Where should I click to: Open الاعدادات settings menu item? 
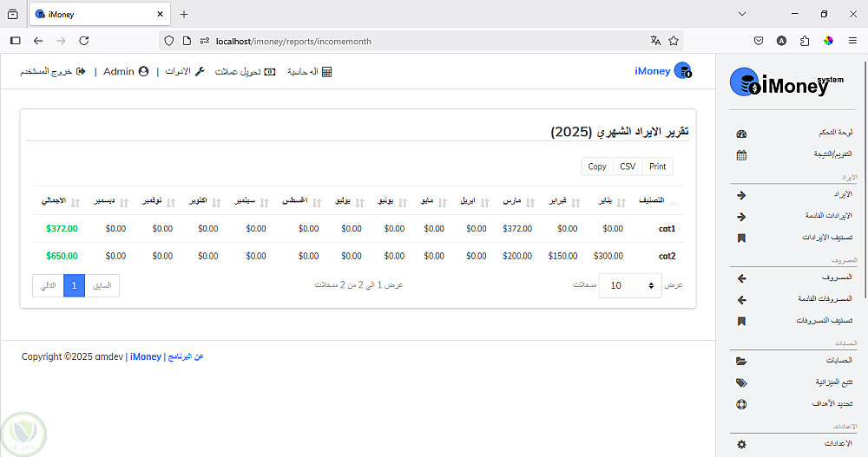pyautogui.click(x=838, y=443)
